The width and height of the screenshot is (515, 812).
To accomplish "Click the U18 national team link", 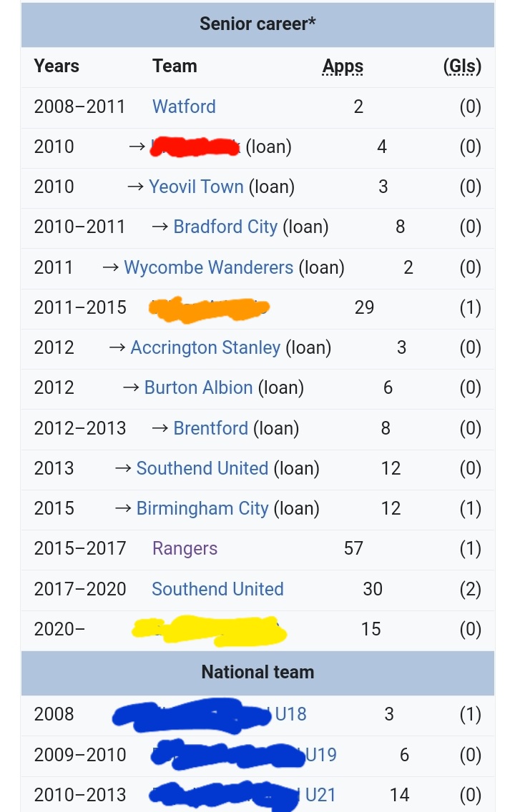I will pos(290,714).
